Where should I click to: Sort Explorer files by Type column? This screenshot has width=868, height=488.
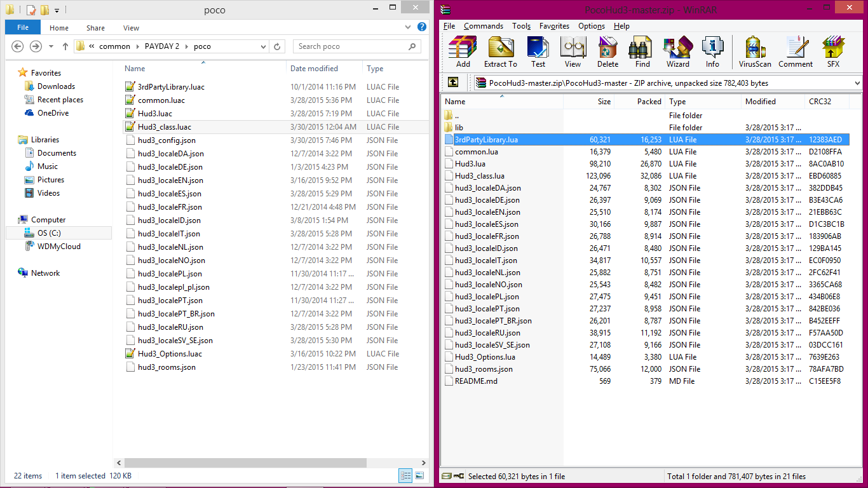(x=394, y=69)
